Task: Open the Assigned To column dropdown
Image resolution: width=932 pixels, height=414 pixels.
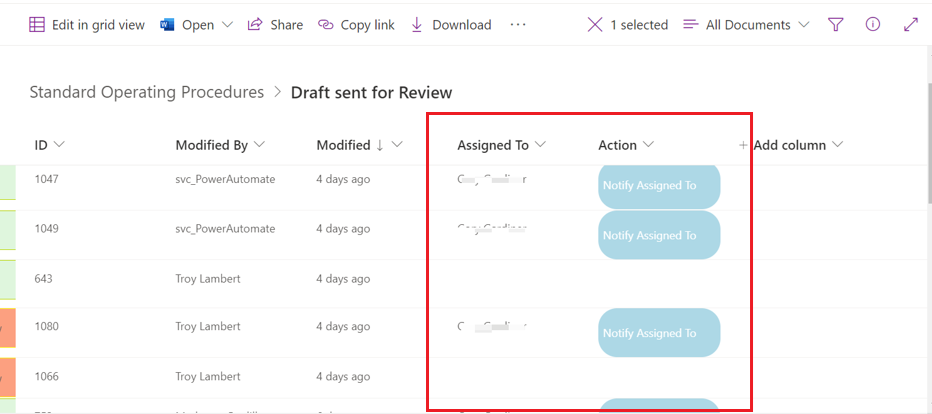Action: 540,145
